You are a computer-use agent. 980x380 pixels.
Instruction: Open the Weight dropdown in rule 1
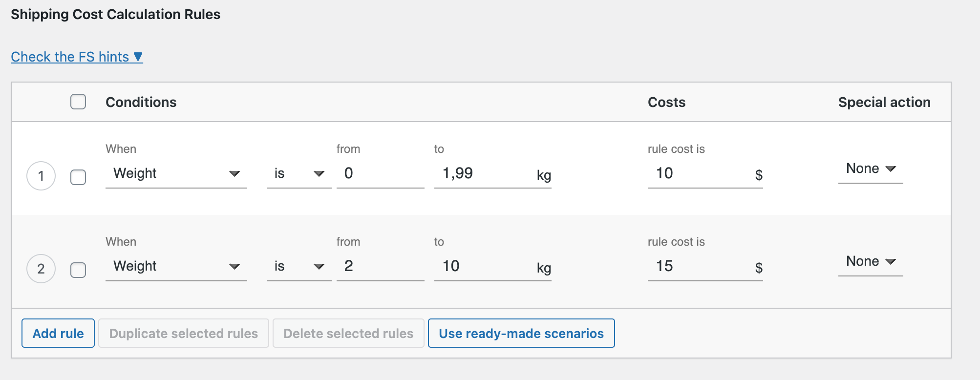(176, 174)
